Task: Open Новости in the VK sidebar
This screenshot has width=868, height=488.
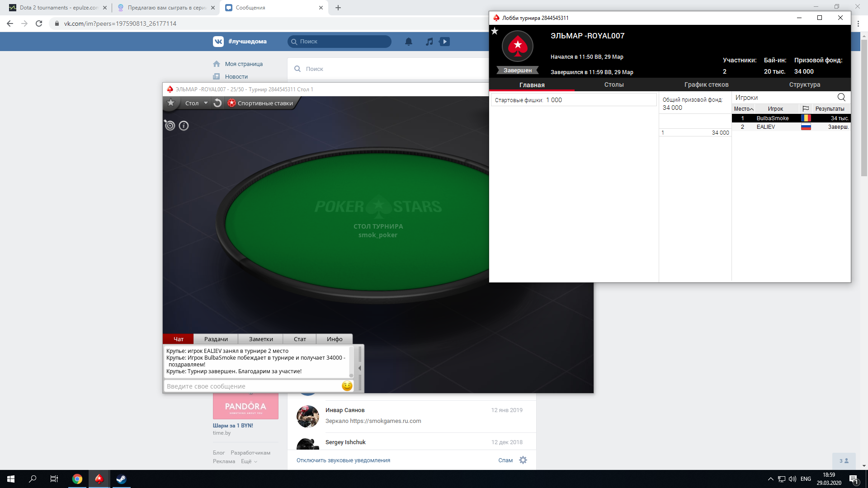Action: (236, 77)
